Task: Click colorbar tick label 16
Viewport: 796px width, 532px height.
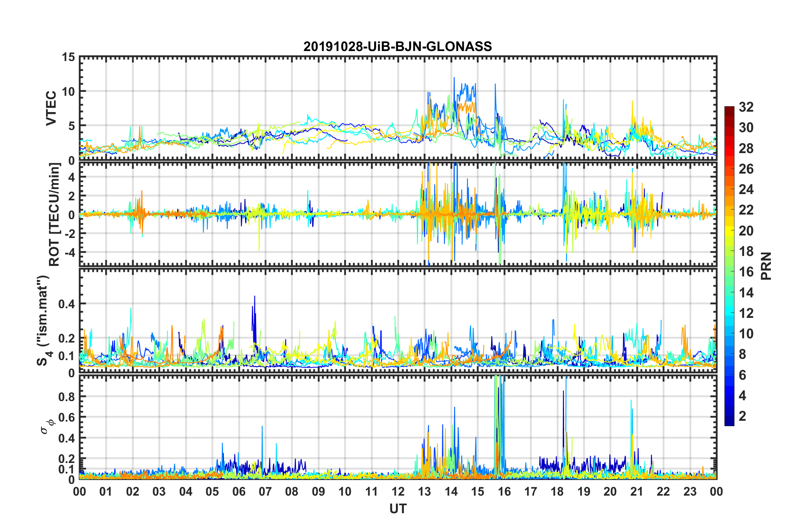Action: click(746, 272)
